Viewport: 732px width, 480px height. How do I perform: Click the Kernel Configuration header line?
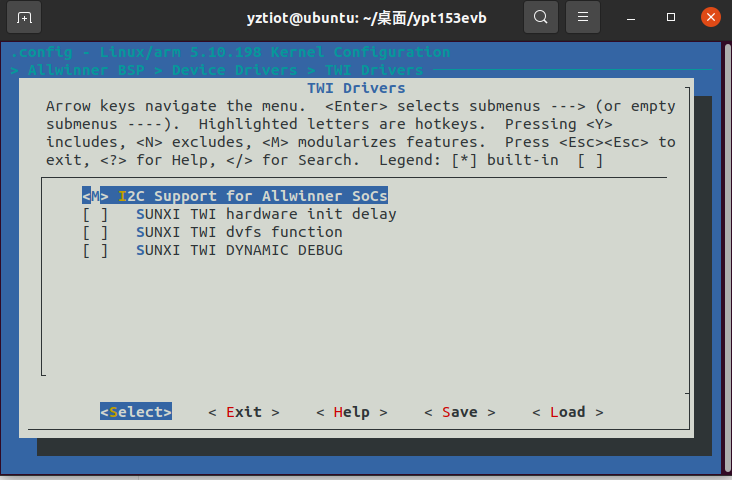(x=230, y=52)
